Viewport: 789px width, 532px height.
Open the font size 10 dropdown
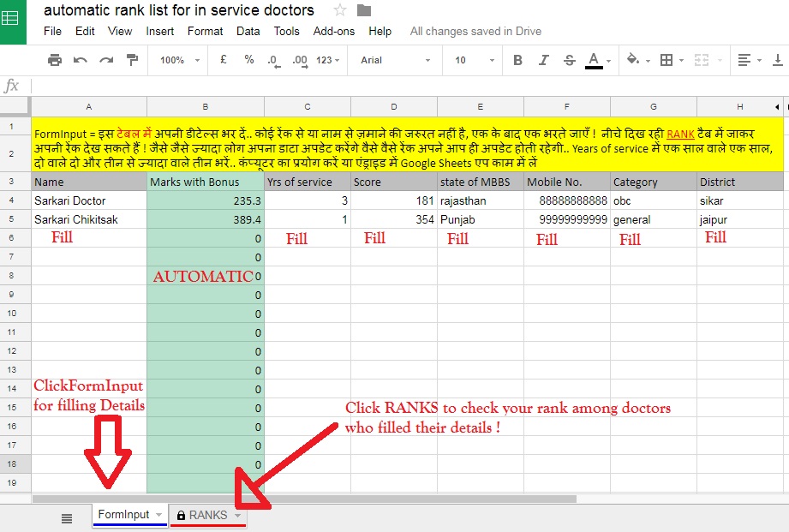(x=475, y=60)
